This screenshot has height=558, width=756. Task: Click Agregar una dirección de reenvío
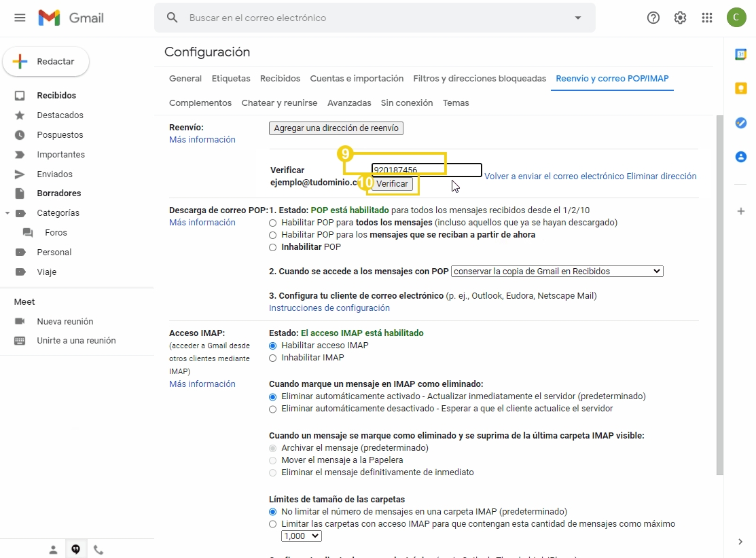click(x=336, y=128)
